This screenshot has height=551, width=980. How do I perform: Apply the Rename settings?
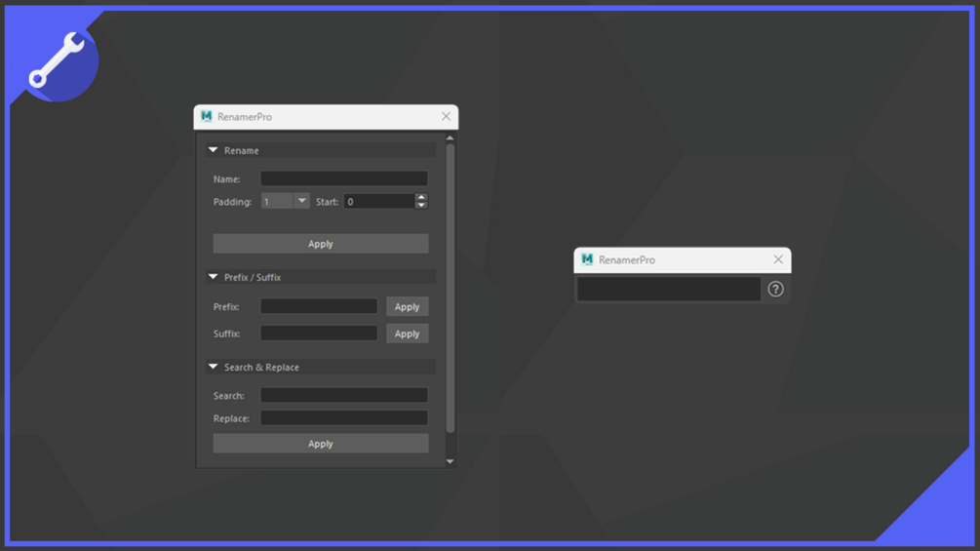[321, 244]
